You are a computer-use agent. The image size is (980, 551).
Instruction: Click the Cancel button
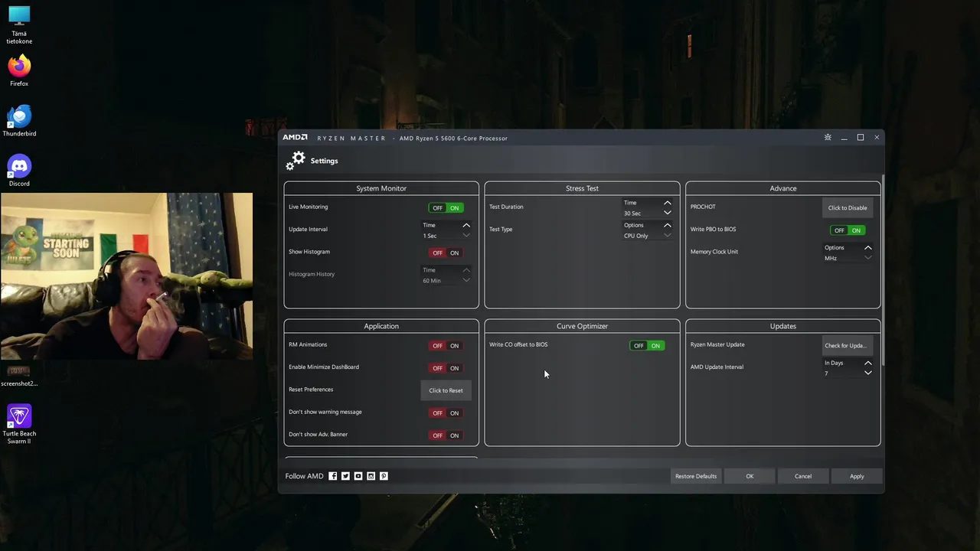pyautogui.click(x=803, y=476)
